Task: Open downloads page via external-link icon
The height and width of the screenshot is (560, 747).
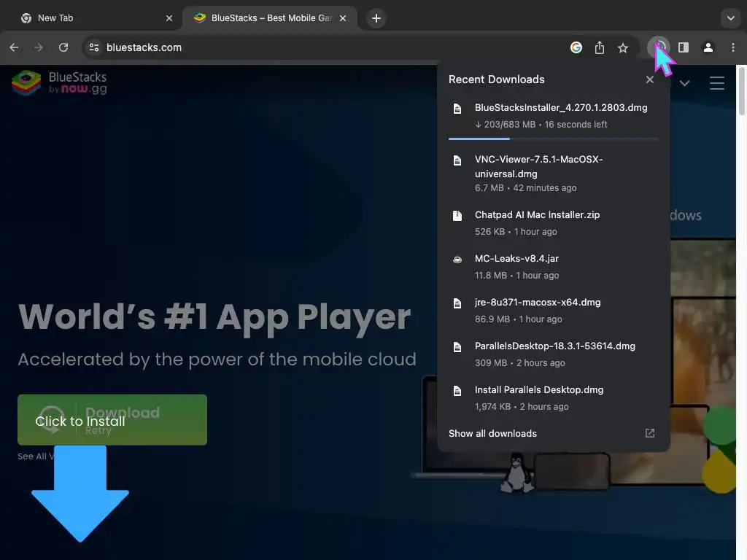Action: [x=650, y=433]
